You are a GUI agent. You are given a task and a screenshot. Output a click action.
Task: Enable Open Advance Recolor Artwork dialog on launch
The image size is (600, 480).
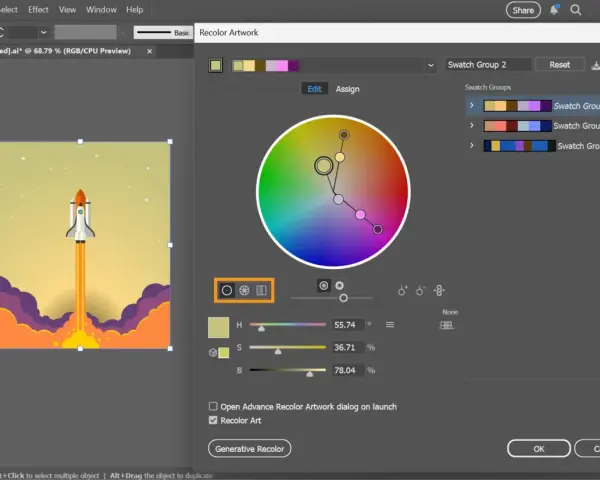click(213, 406)
